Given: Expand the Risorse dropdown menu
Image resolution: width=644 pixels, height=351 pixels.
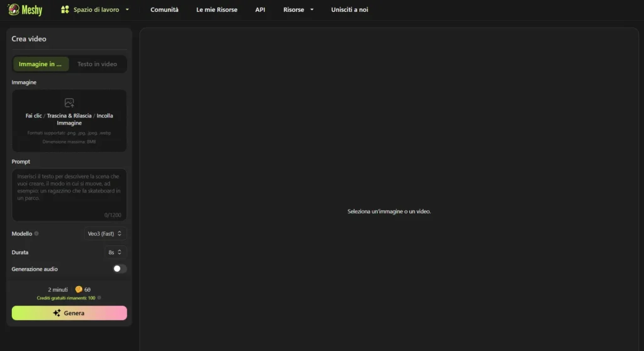Looking at the screenshot, I should [297, 10].
